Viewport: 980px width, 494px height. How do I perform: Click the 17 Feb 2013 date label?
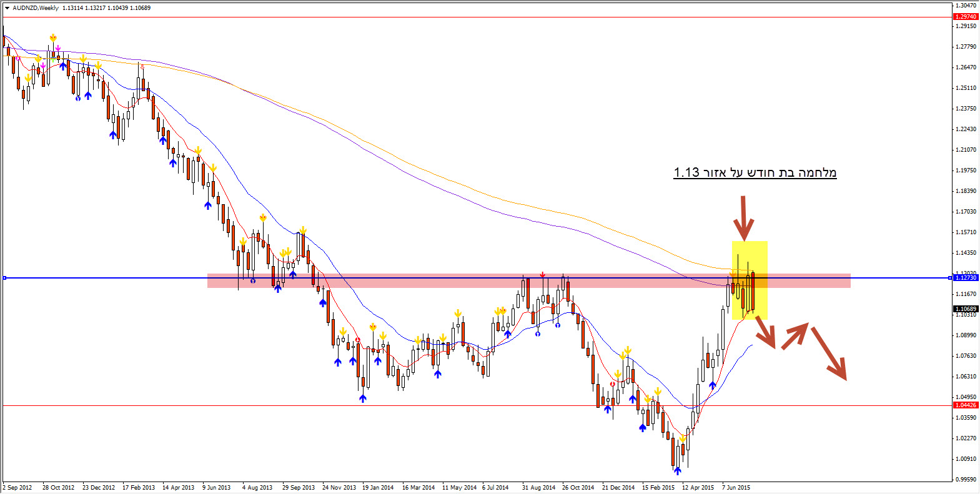point(139,487)
